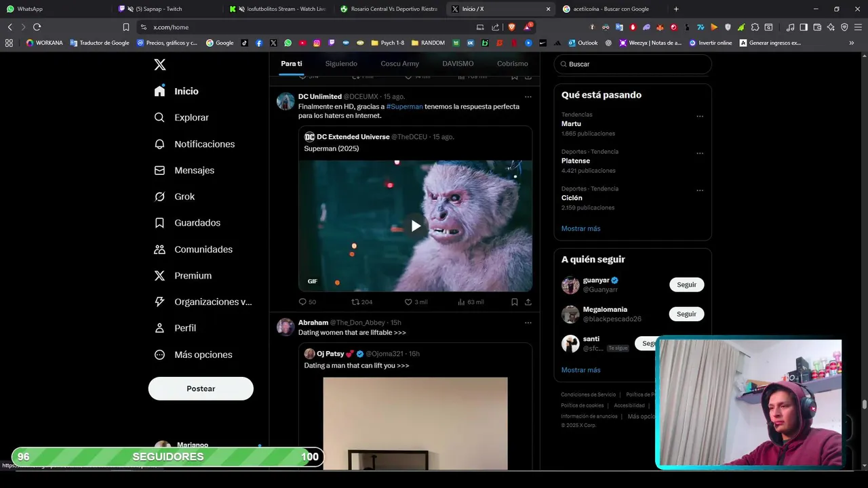Open the Brave Shields icon
Viewport: 868px width, 488px height.
pos(511,27)
